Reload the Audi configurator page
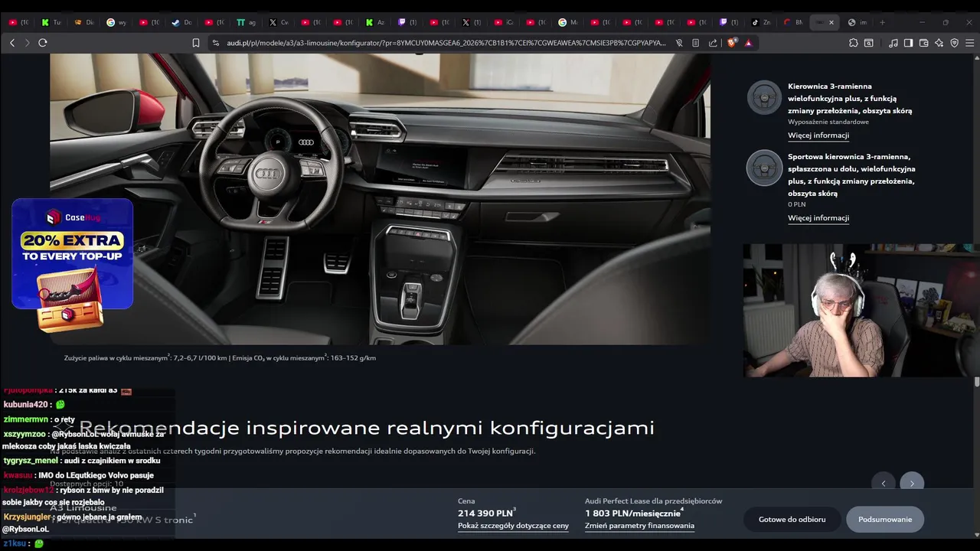The height and width of the screenshot is (551, 980). (43, 43)
